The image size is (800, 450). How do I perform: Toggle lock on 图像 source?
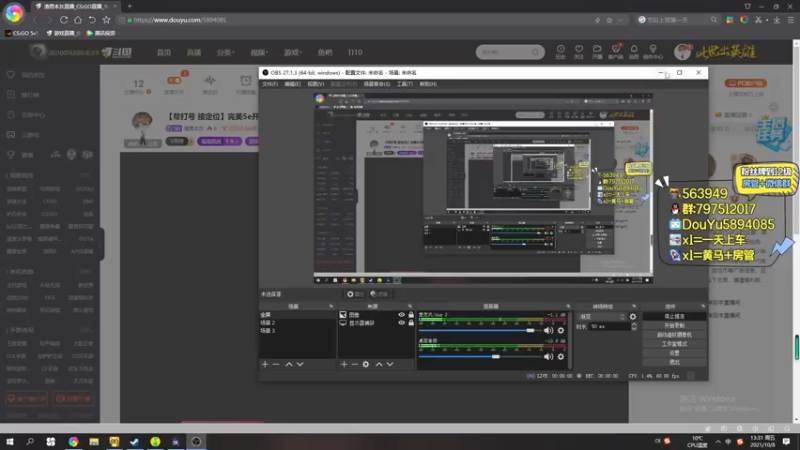coord(411,315)
